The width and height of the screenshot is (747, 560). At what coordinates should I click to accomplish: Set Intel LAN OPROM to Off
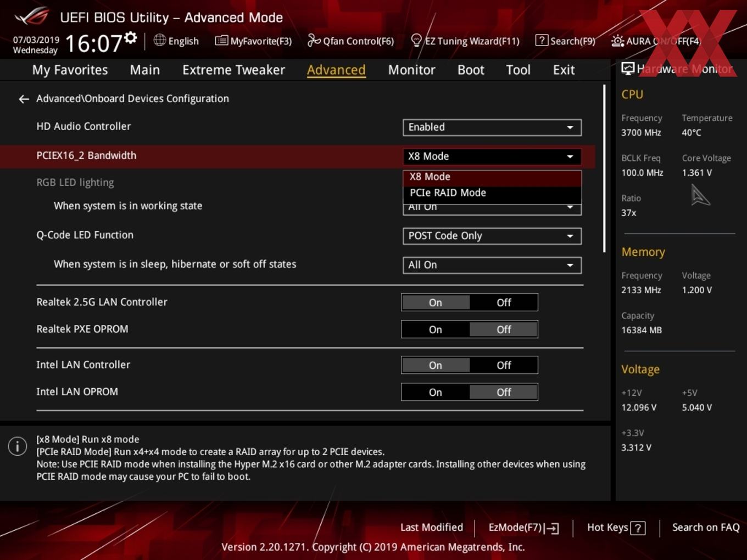coord(504,392)
